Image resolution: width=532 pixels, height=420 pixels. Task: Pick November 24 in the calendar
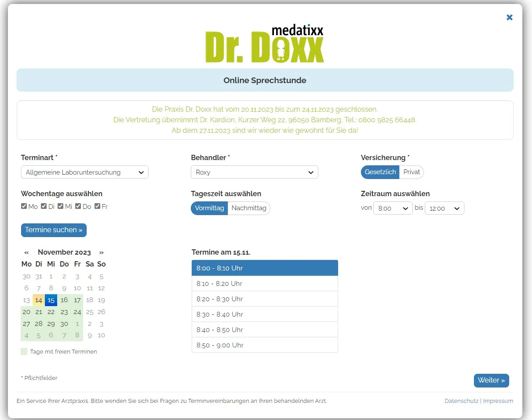pos(77,312)
